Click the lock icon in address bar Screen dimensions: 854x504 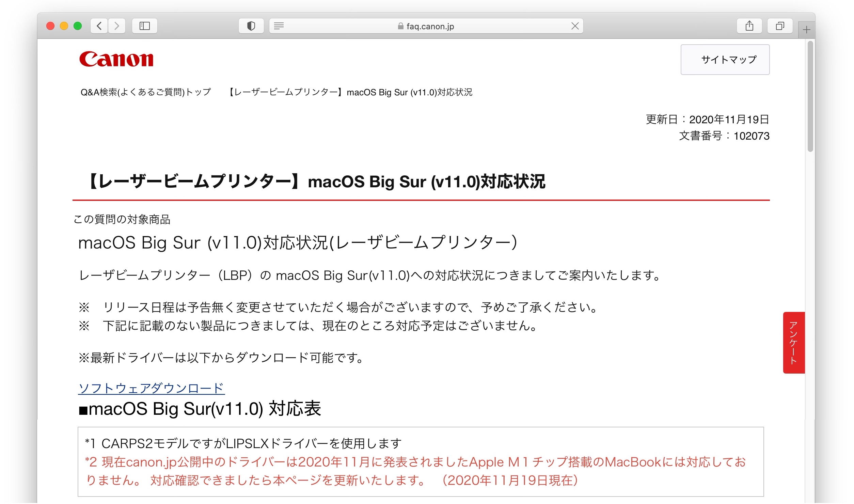400,26
